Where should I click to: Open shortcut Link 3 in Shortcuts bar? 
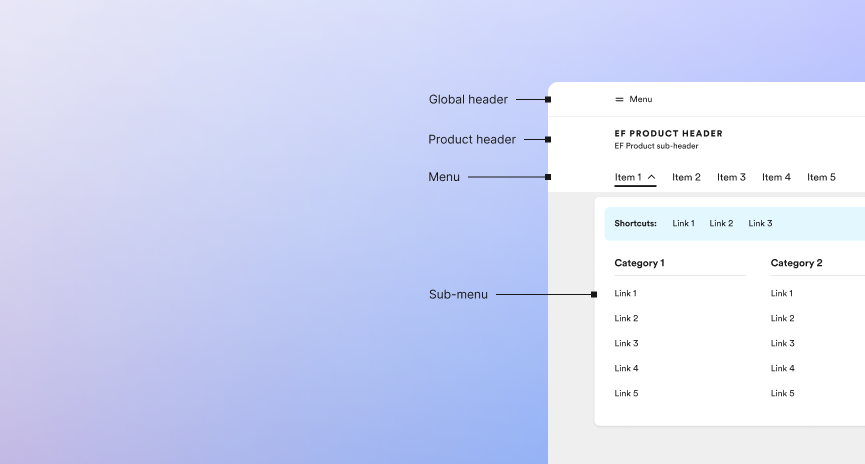760,223
